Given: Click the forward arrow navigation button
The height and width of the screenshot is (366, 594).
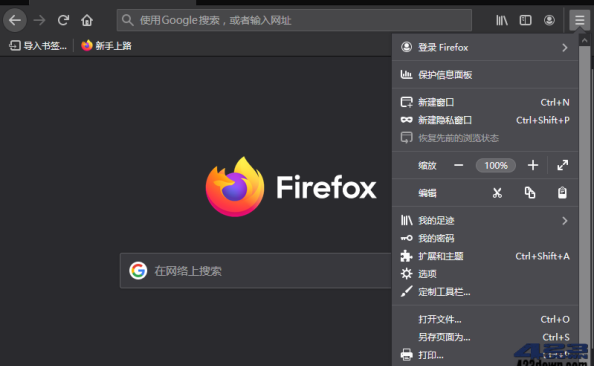Looking at the screenshot, I should [39, 20].
